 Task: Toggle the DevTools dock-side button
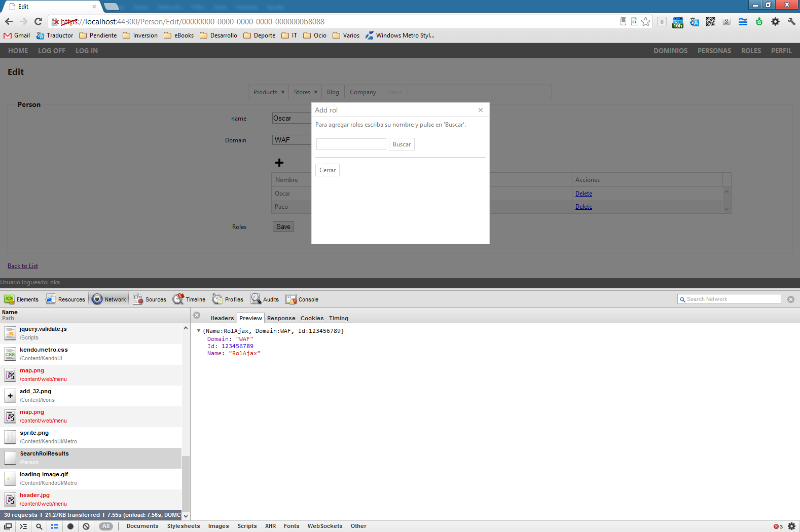pos(8,526)
